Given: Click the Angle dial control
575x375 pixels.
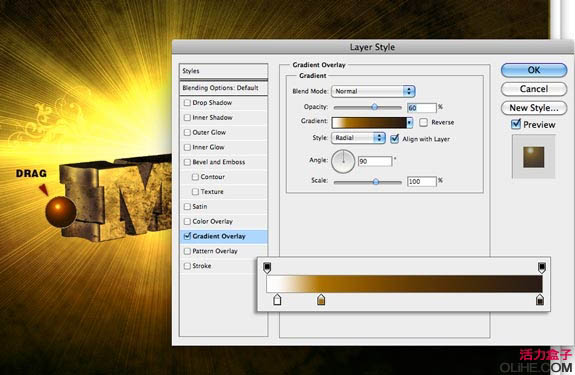Looking at the screenshot, I should point(343,161).
